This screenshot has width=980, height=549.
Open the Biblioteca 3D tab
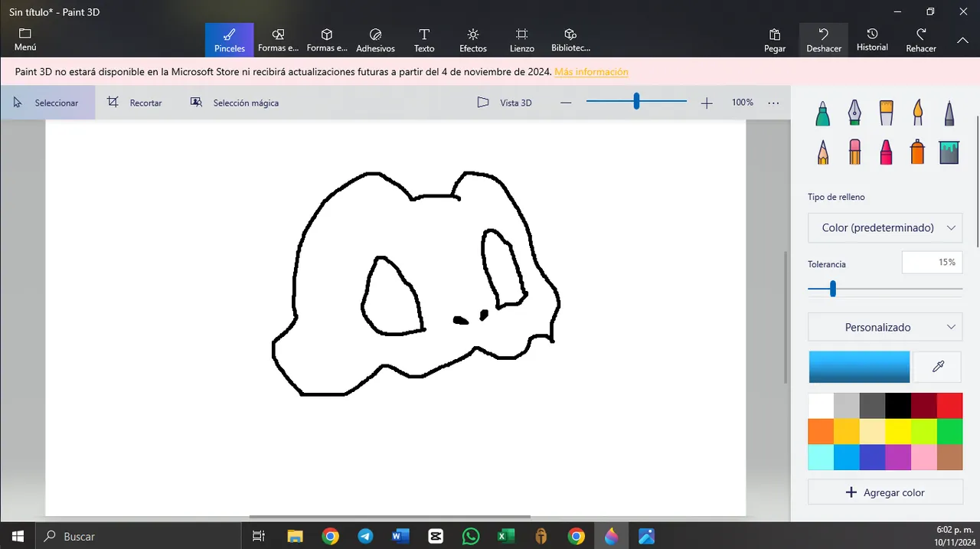point(570,40)
